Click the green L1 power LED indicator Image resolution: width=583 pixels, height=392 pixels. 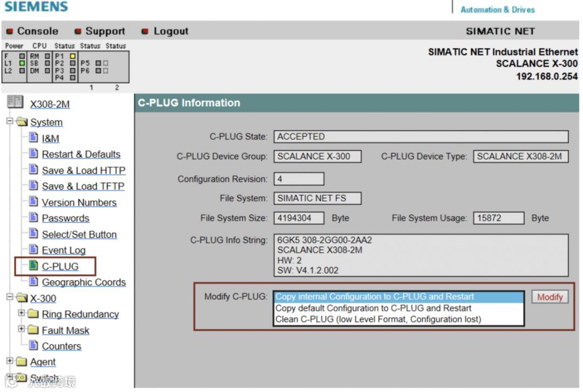pyautogui.click(x=22, y=63)
